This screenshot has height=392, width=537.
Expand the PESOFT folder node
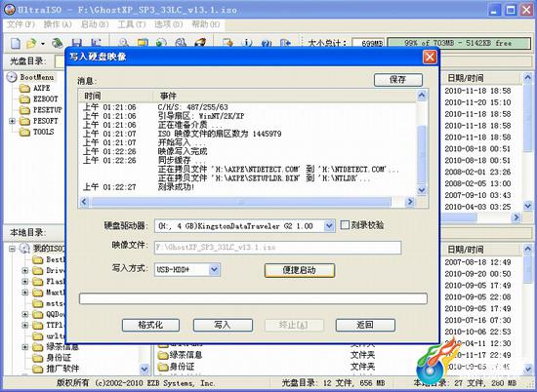(13, 121)
